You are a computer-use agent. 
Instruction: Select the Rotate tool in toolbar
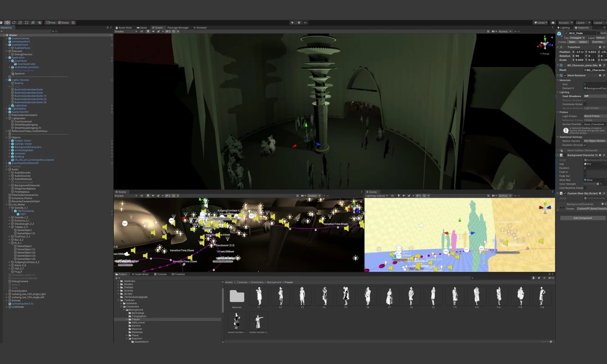[x=14, y=22]
